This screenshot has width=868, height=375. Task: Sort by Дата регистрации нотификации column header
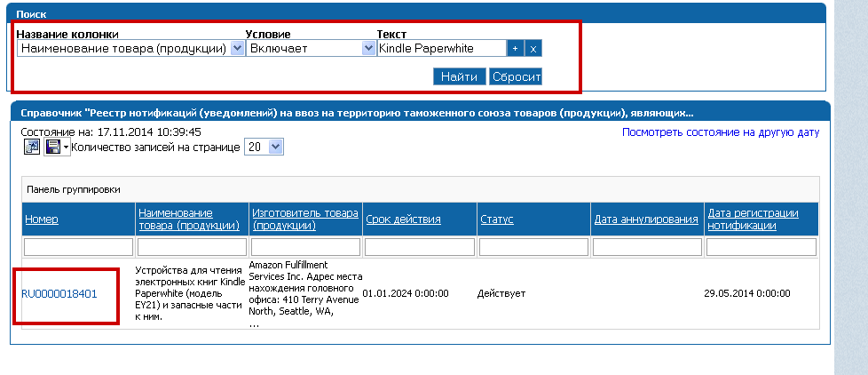click(x=753, y=219)
